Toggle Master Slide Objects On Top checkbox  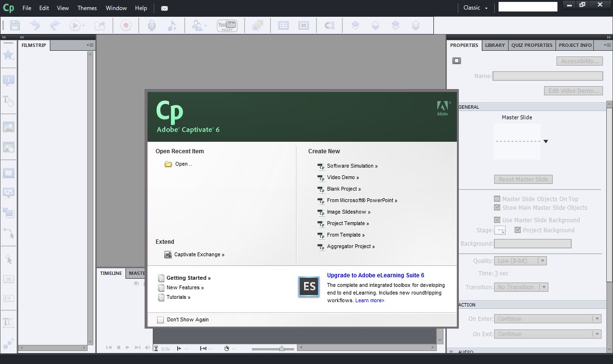(497, 199)
